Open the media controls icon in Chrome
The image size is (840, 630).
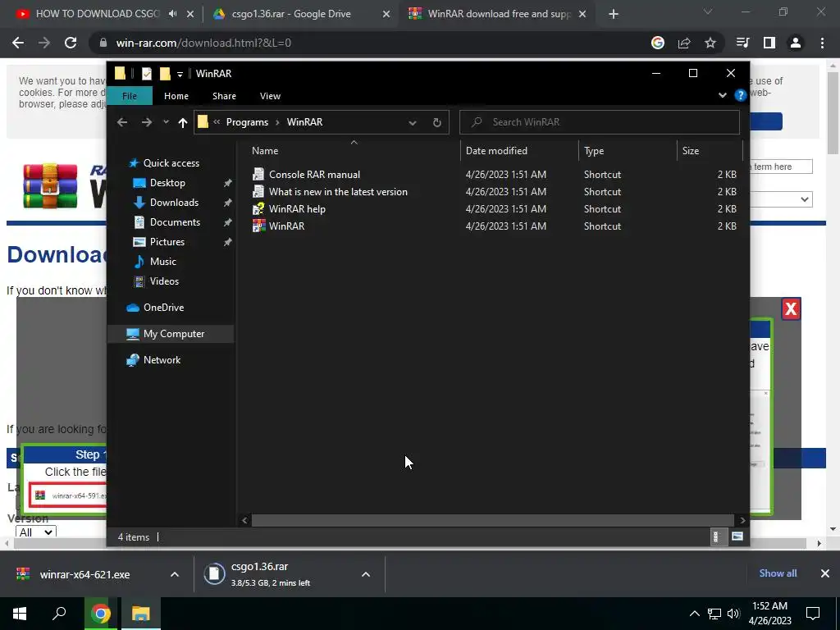click(742, 43)
